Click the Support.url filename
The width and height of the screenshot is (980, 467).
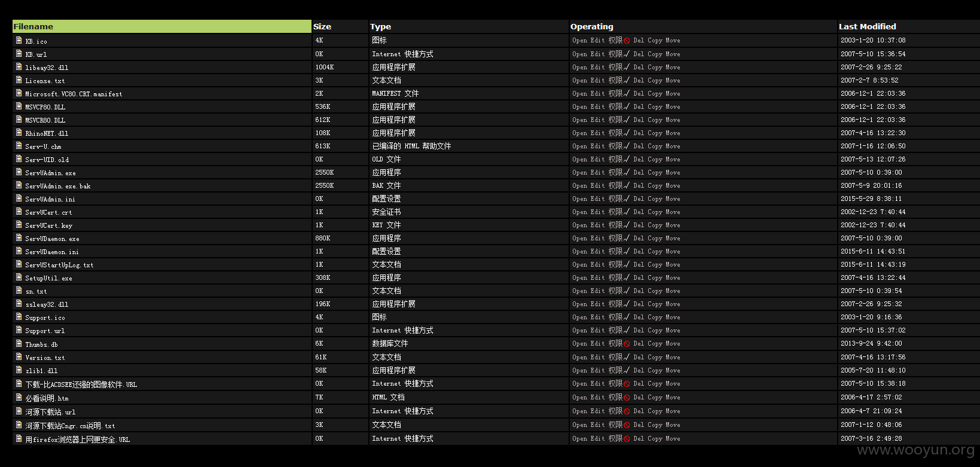pos(45,331)
